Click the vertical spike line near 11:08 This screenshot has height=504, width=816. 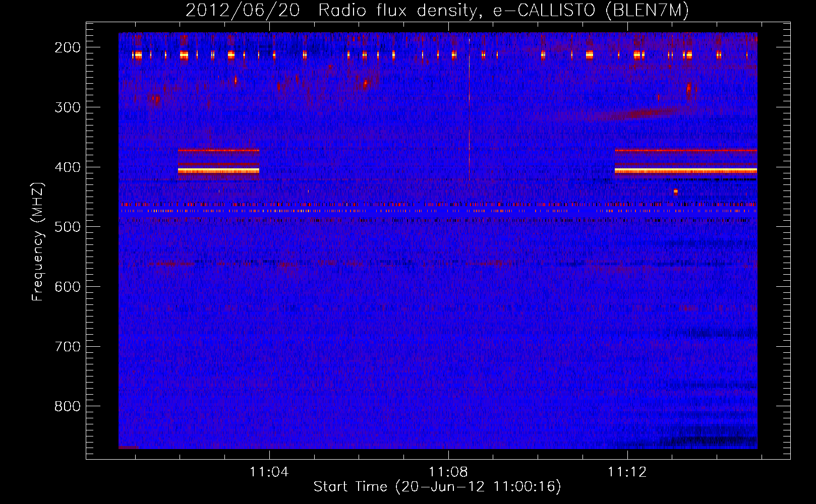(x=469, y=110)
